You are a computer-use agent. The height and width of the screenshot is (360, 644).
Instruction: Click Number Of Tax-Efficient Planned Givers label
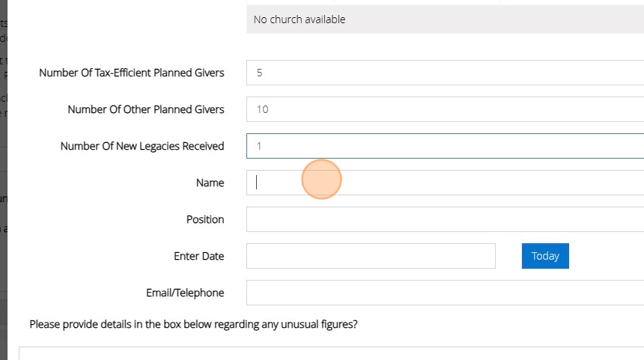coord(131,73)
